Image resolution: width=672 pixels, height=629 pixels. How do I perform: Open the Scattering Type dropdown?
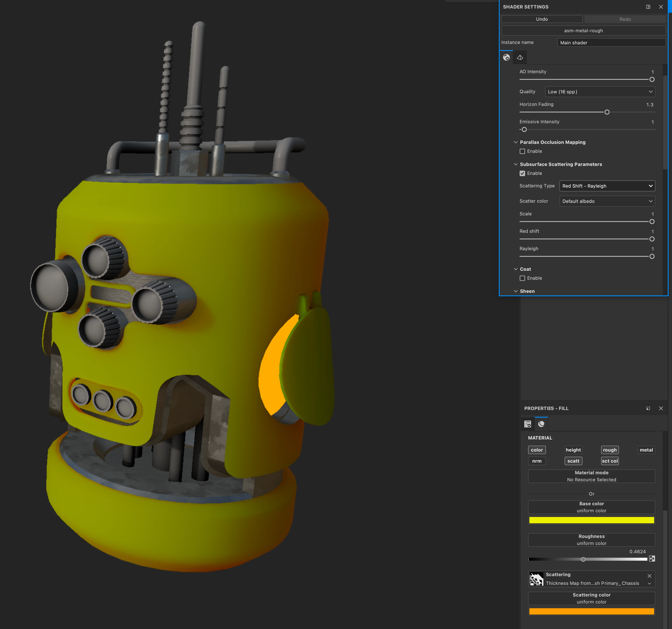point(607,186)
